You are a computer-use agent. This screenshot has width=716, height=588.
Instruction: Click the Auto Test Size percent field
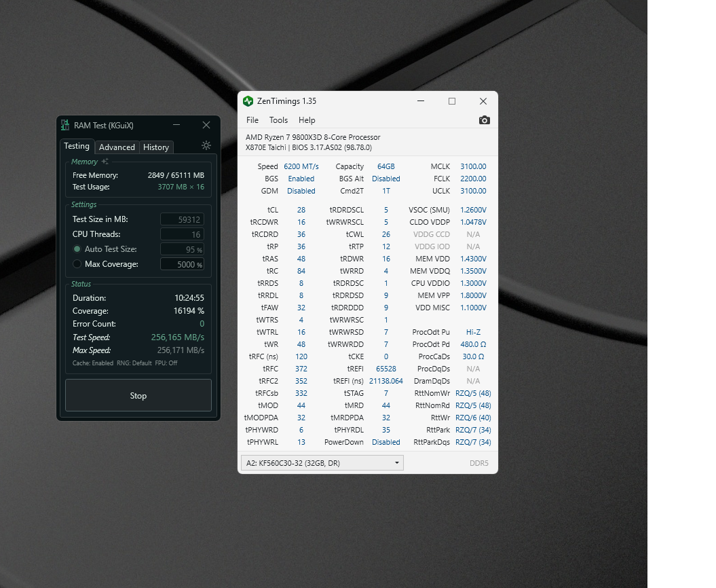coord(182,249)
